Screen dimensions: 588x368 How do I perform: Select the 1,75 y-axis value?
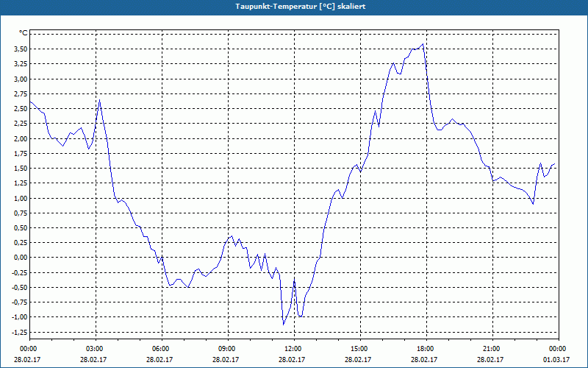pyautogui.click(x=21, y=154)
